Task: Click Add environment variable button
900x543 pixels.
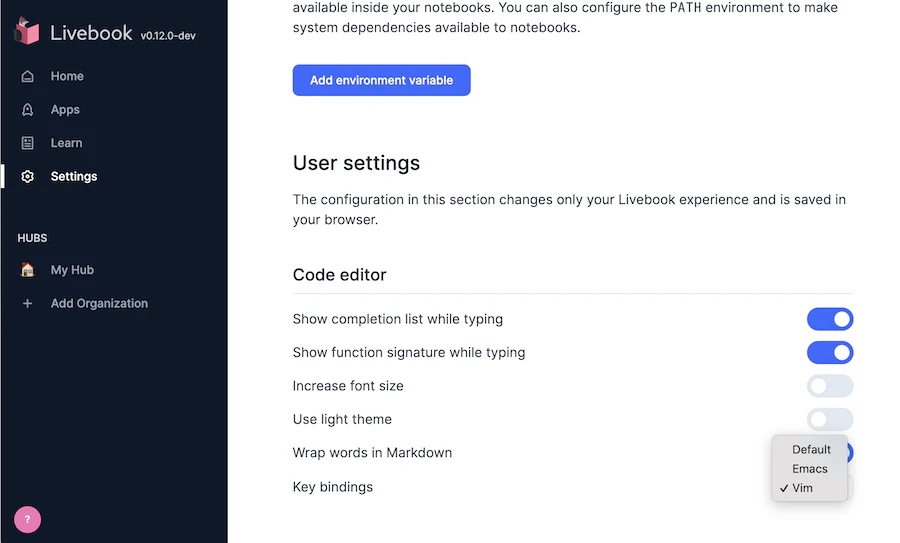Action: 382,80
